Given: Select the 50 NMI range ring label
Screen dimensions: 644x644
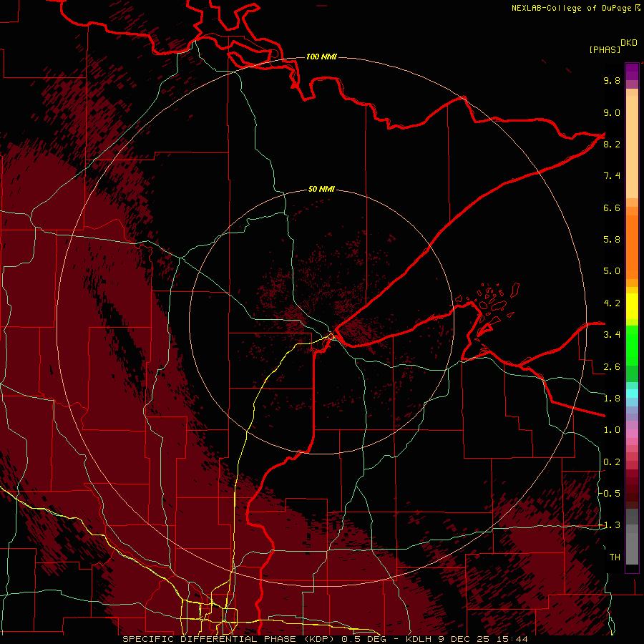Looking at the screenshot, I should (321, 189).
